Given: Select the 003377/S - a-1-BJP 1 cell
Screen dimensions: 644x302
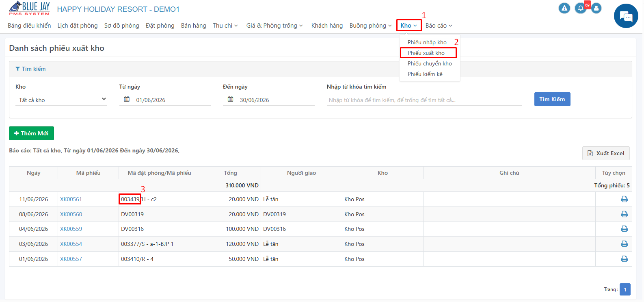Looking at the screenshot, I should click(x=159, y=244).
